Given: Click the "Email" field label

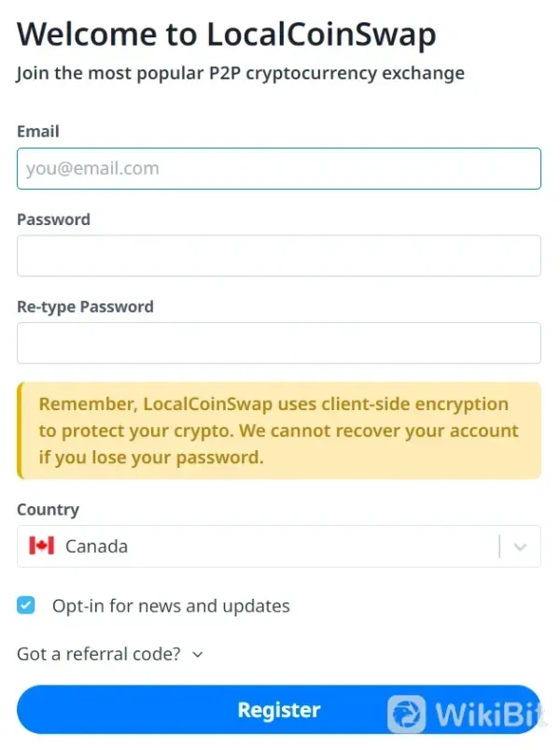Looking at the screenshot, I should [38, 132].
